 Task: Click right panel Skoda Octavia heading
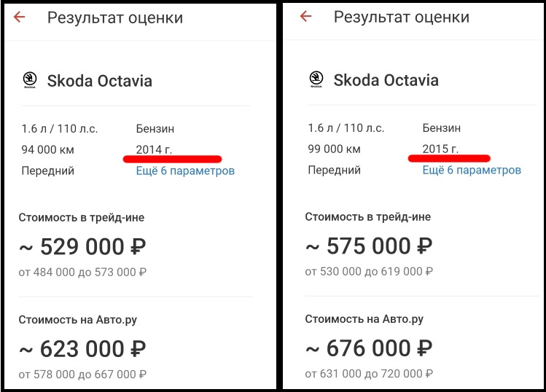click(386, 80)
